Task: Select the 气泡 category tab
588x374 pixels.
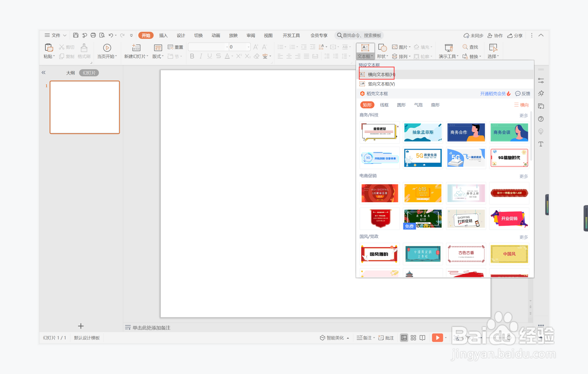Action: 418,105
